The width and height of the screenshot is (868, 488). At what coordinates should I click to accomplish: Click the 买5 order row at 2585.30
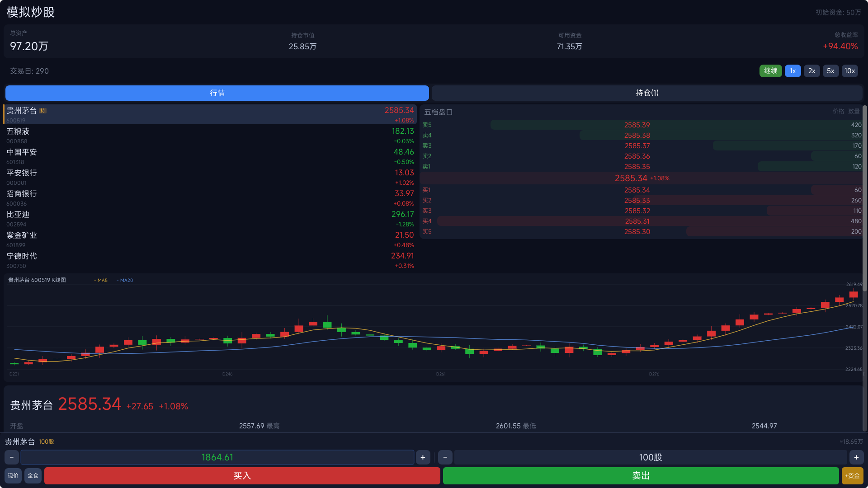click(642, 231)
